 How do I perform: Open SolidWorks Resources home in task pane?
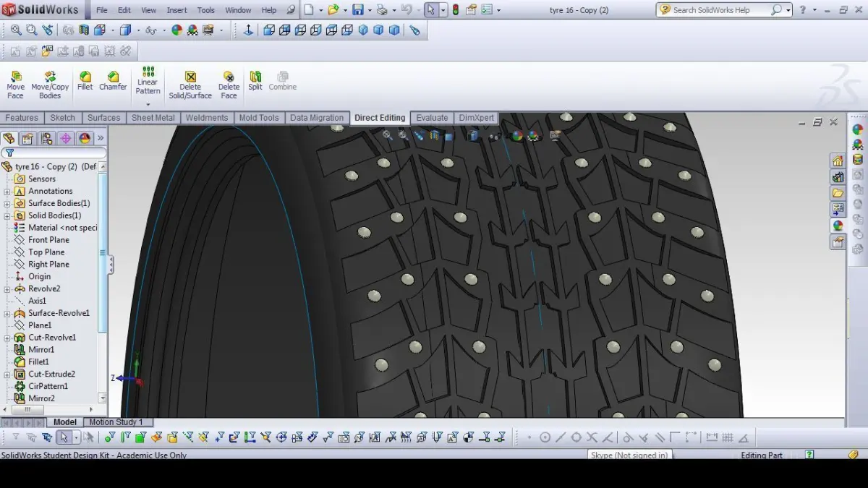pos(838,160)
